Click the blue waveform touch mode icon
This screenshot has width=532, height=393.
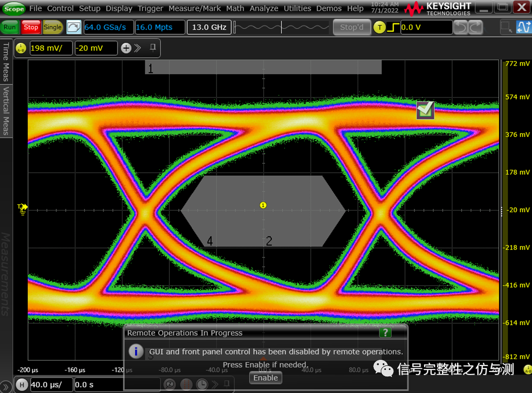click(x=523, y=27)
